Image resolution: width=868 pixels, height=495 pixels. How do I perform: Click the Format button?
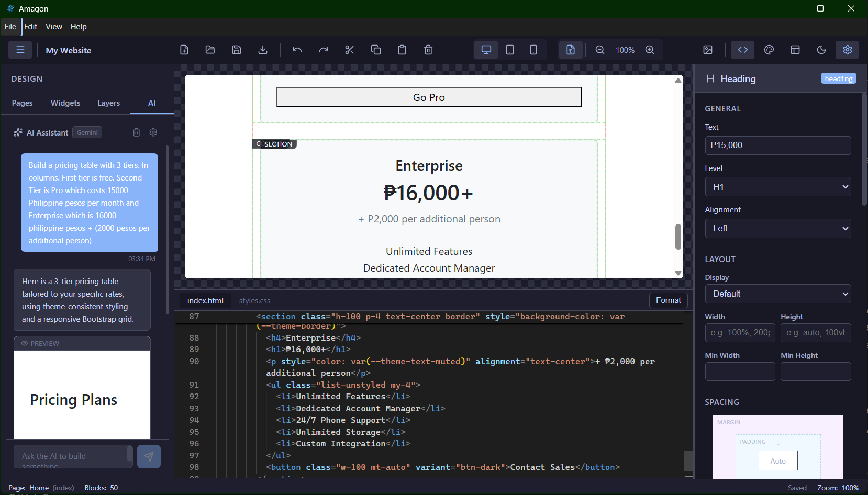pyautogui.click(x=668, y=300)
